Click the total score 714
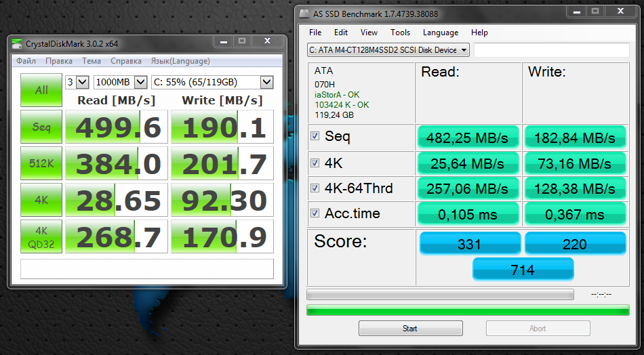The width and height of the screenshot is (644, 355). 523,269
